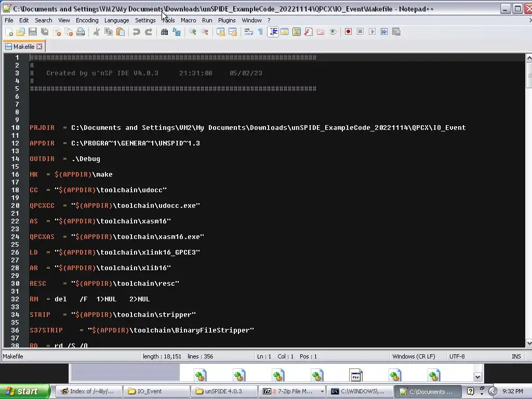532x399 pixels.
Task: Toggle word wrap in the toolbar
Action: tap(249, 32)
